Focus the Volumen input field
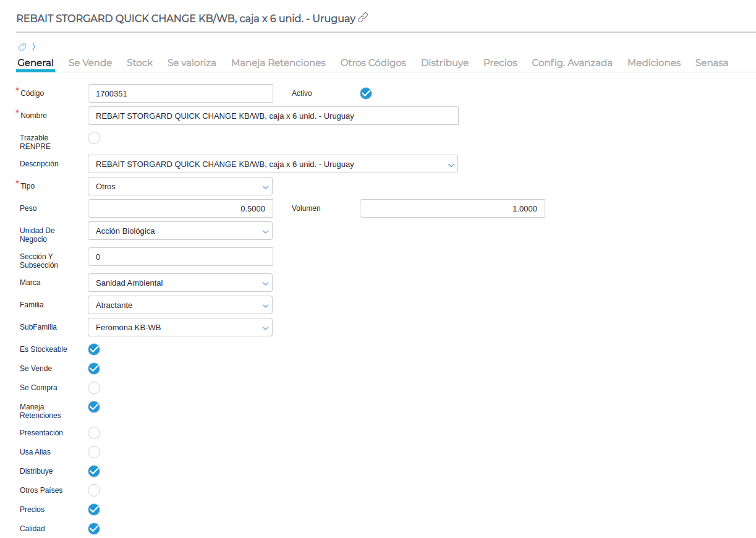The height and width of the screenshot is (538, 756). pos(452,208)
